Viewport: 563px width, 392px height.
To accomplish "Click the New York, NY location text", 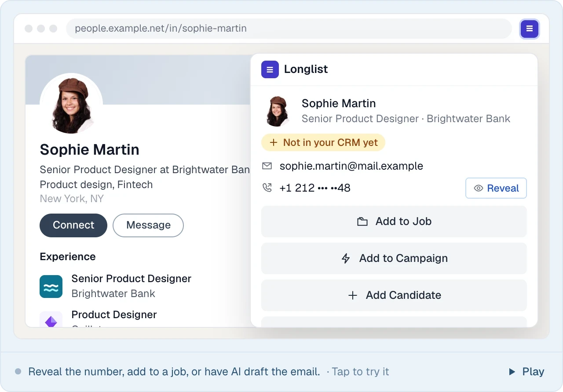I will [x=72, y=199].
